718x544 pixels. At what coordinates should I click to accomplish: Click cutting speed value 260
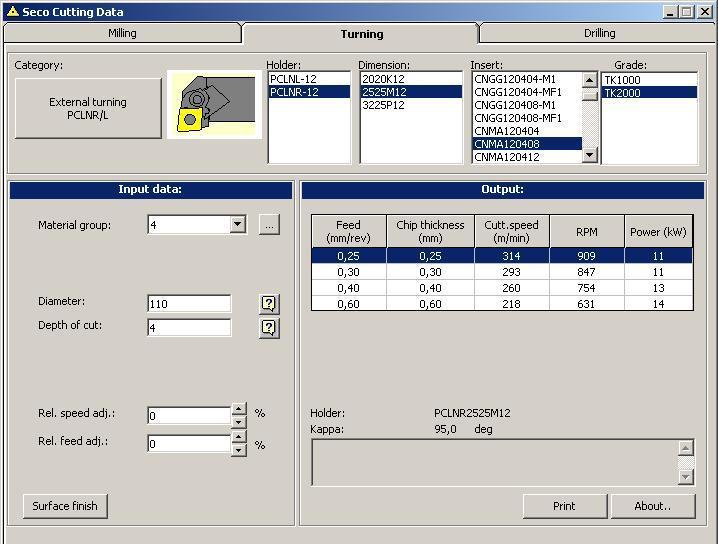click(511, 288)
